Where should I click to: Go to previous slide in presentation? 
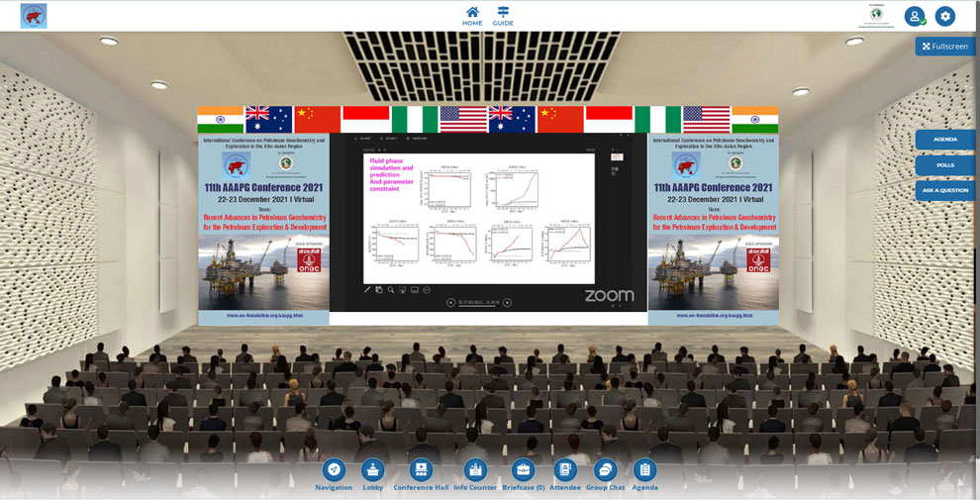point(451,303)
